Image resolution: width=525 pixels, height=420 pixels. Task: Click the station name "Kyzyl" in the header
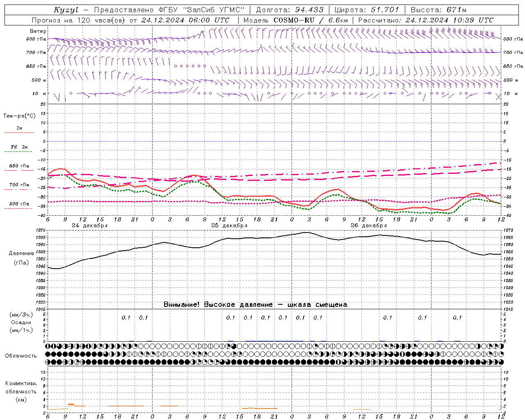(x=66, y=10)
